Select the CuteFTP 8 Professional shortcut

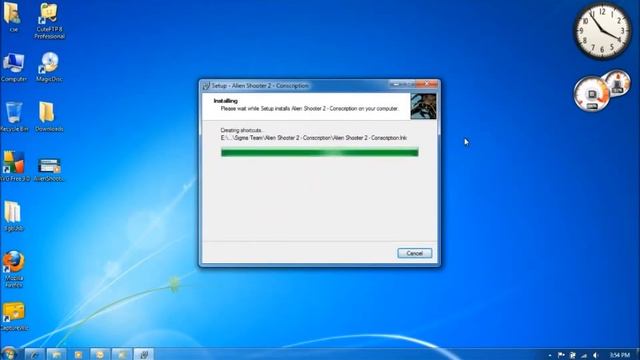point(49,20)
